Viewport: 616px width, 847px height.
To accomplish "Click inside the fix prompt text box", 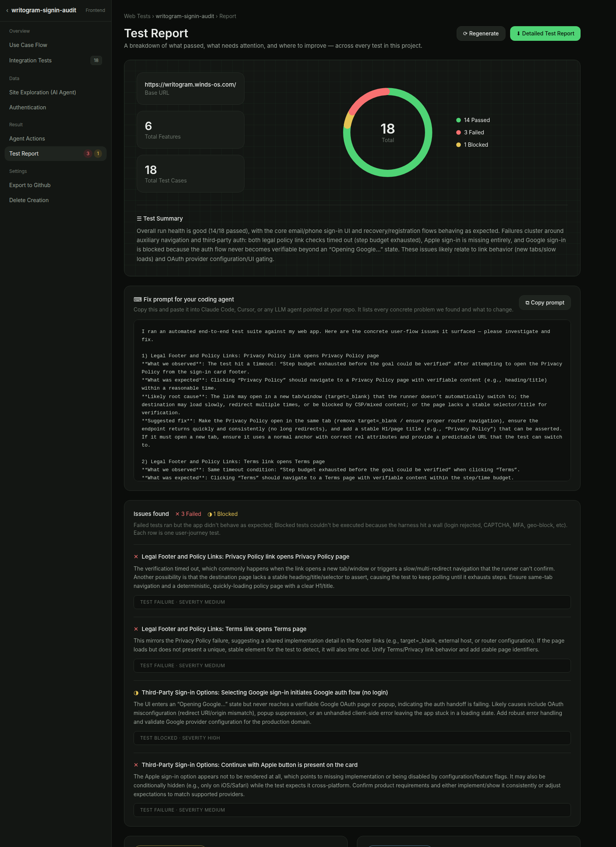I will [x=352, y=400].
